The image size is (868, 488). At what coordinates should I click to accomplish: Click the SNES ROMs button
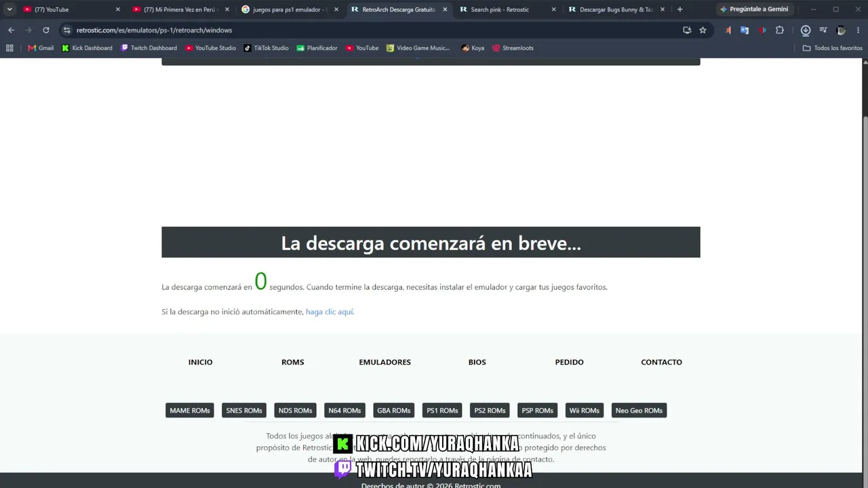coord(244,410)
